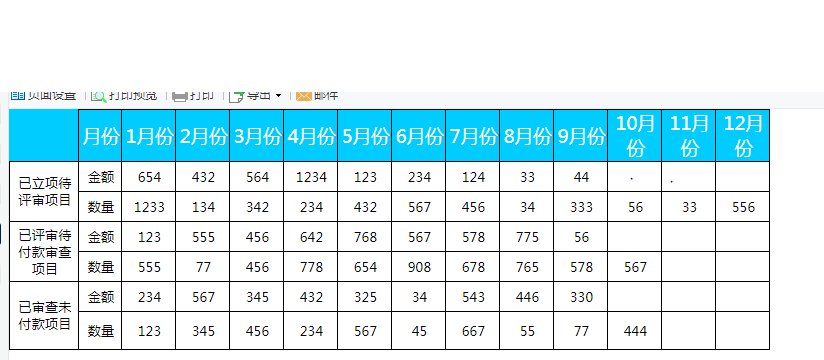
Task: Click 数量 label of 已立项待评审项目
Action: (x=100, y=207)
